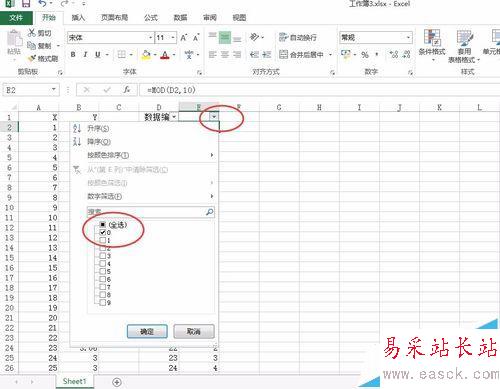Switch to the Formulas ribbon tab

pos(151,17)
